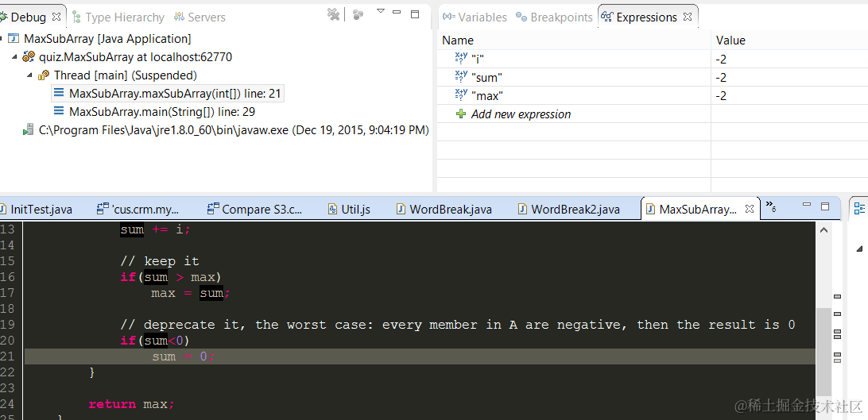Viewport: 868px width, 420px height.
Task: Select the MaxSubArray [Java Application] row
Action: click(x=107, y=39)
